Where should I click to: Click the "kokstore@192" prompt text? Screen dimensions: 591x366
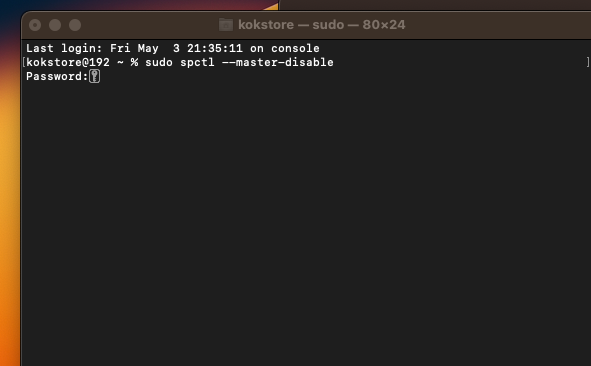point(68,62)
